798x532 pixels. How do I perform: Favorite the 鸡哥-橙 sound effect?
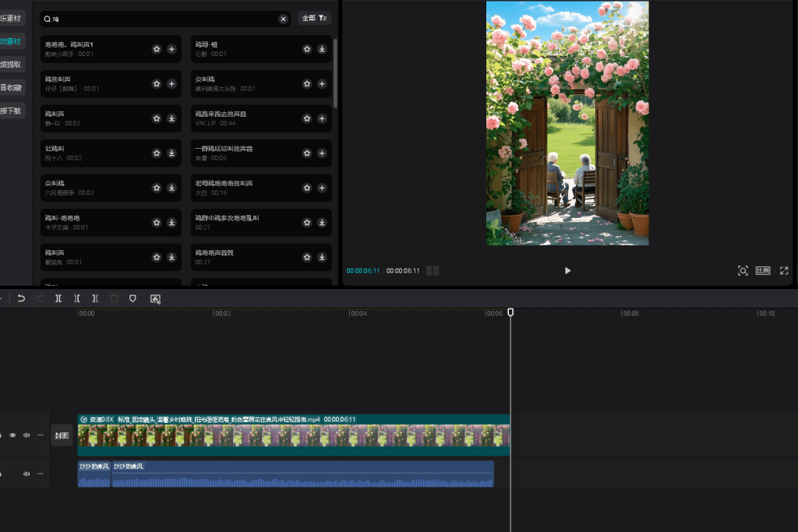307,49
